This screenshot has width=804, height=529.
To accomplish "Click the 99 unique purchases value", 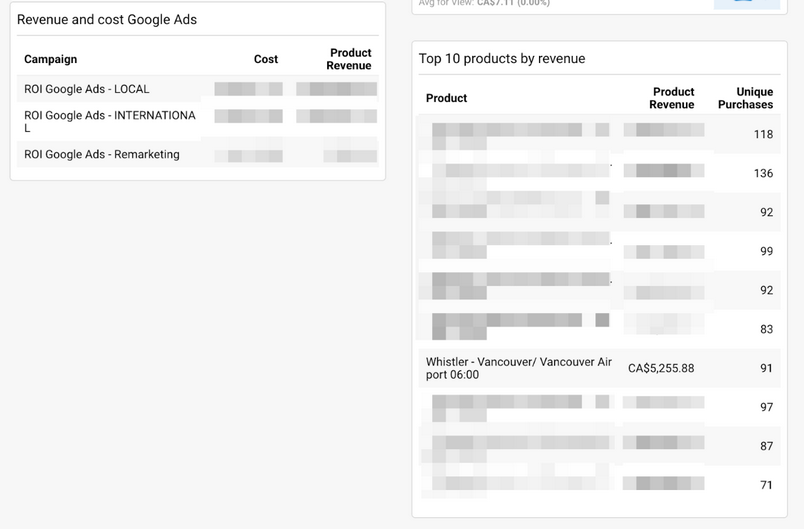I will 766,251.
